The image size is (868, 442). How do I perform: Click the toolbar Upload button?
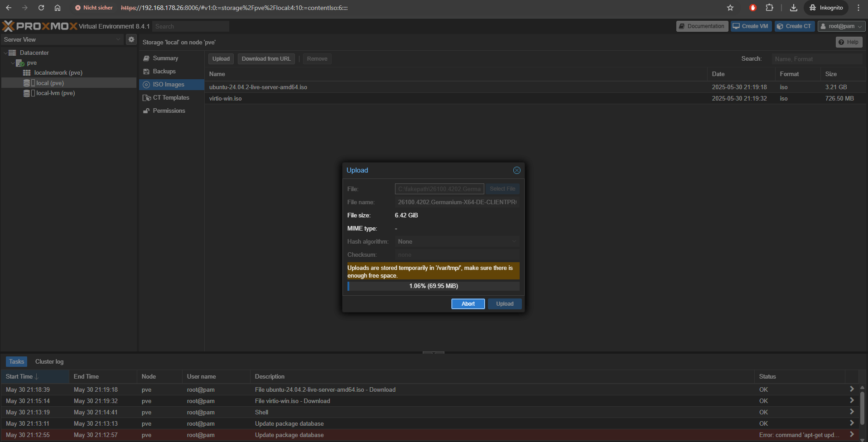(221, 59)
